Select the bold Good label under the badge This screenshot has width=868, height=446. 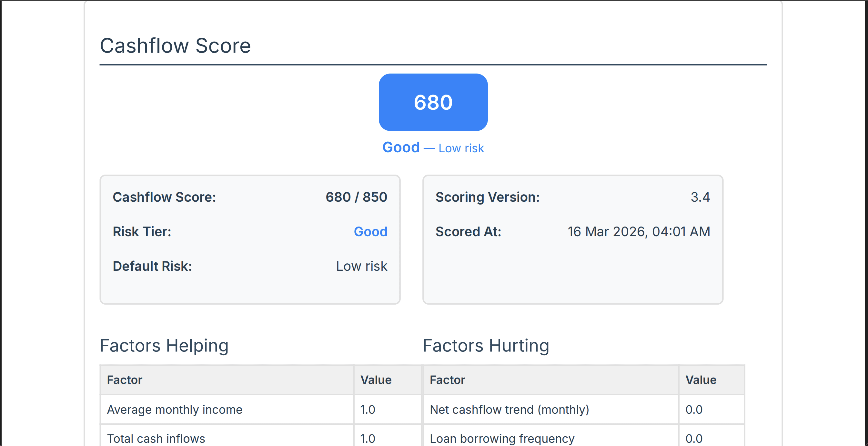coord(401,148)
